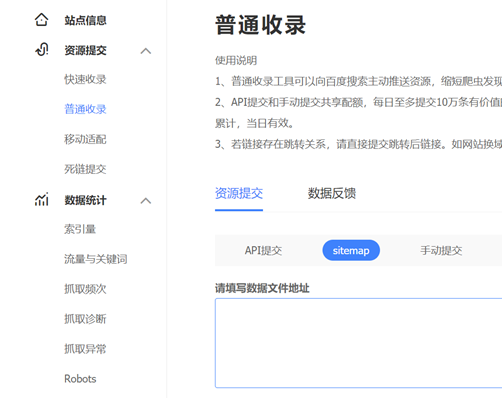Go to 移动适配
This screenshot has width=502, height=398.
(85, 139)
